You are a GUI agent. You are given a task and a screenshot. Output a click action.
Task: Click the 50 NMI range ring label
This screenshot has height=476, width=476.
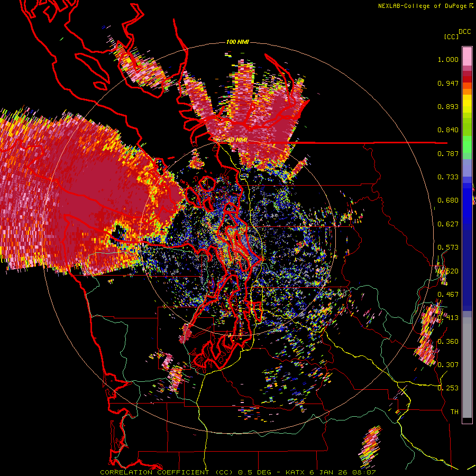click(237, 140)
